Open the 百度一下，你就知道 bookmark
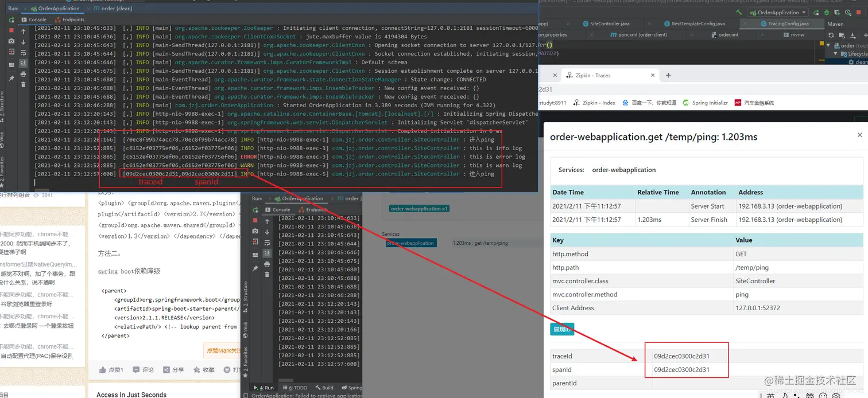This screenshot has width=868, height=398. point(649,103)
